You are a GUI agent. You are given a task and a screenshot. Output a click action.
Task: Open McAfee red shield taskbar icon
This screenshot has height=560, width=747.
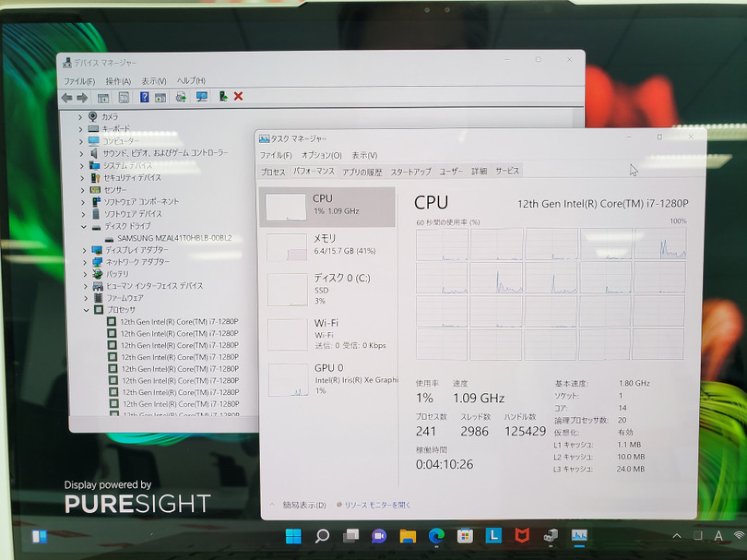click(x=522, y=536)
